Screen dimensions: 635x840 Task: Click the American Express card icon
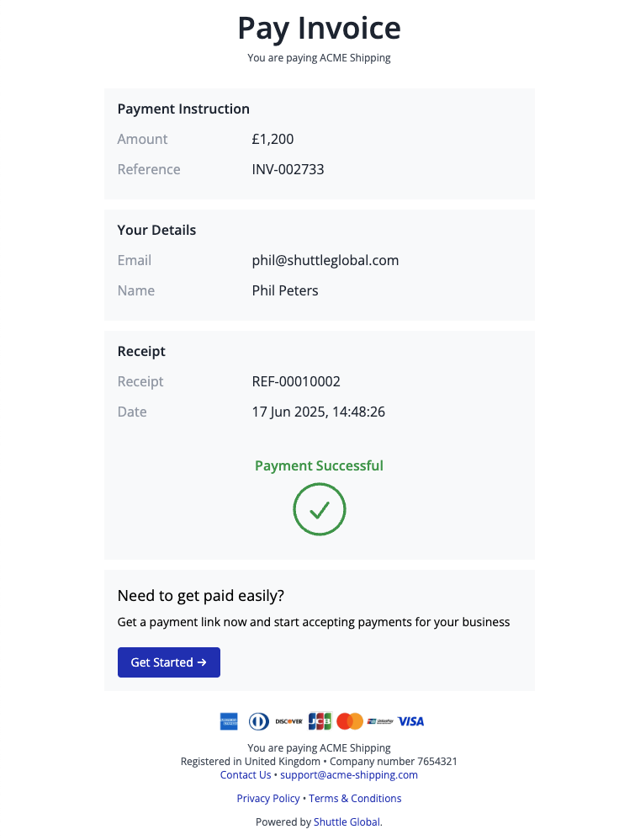(227, 721)
